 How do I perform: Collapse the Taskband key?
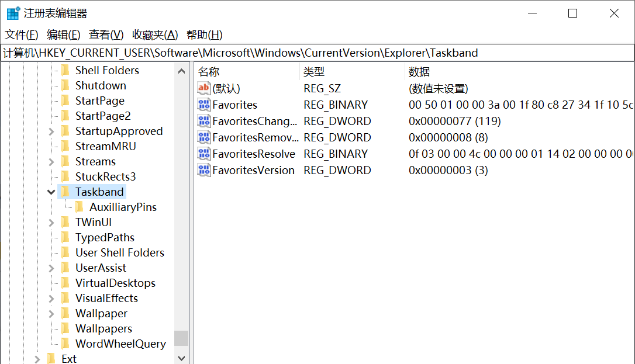51,191
